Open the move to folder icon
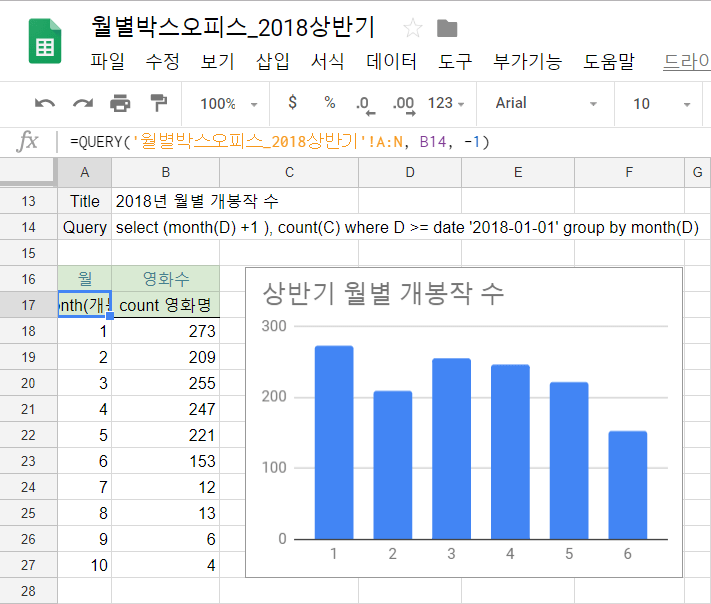Image resolution: width=711 pixels, height=604 pixels. (x=447, y=28)
